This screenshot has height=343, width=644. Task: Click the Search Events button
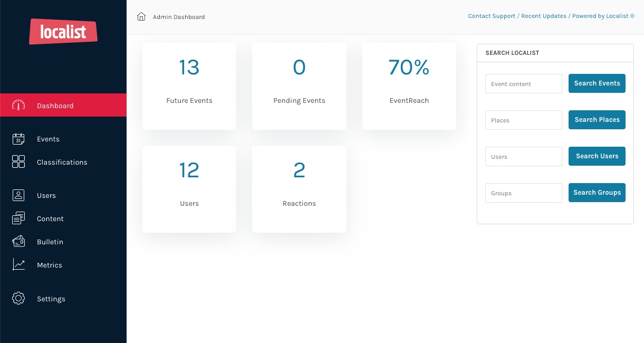(x=597, y=83)
